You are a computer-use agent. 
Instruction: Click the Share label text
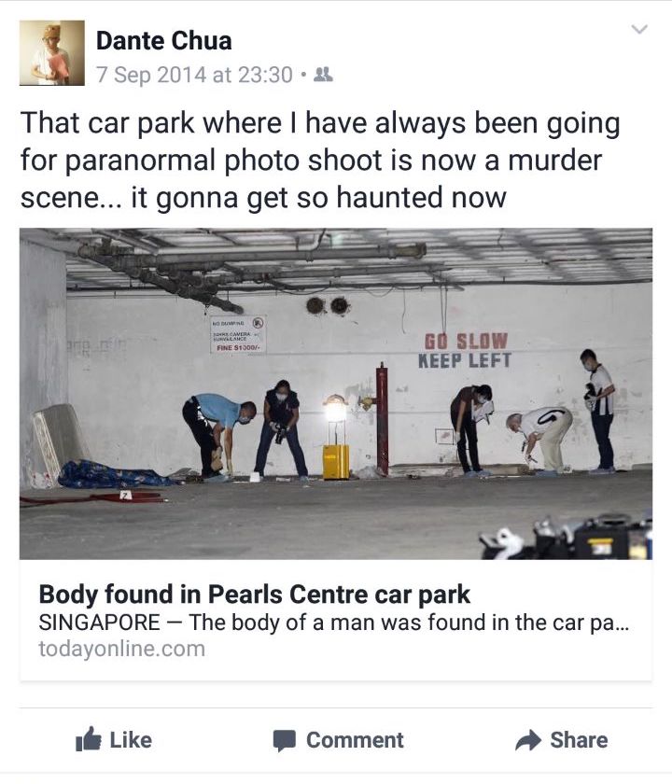579,740
